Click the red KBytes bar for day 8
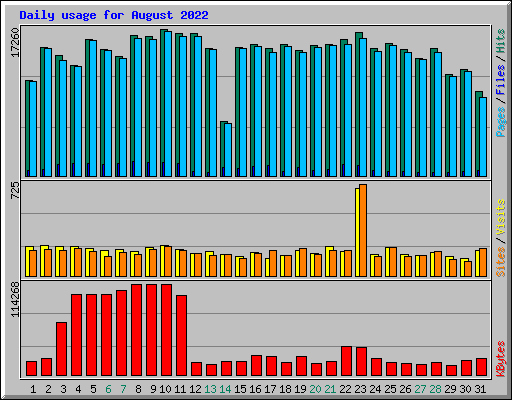Image resolution: width=512 pixels, height=400 pixels. 137,330
